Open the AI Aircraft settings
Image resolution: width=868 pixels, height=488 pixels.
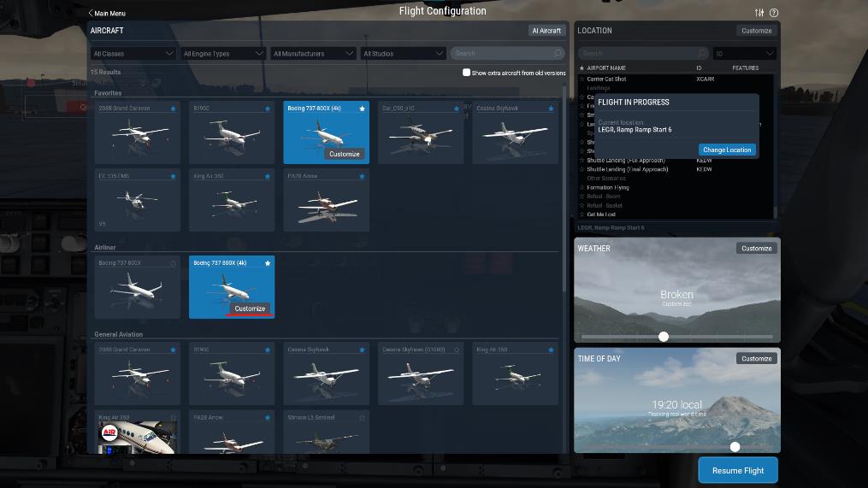click(546, 31)
